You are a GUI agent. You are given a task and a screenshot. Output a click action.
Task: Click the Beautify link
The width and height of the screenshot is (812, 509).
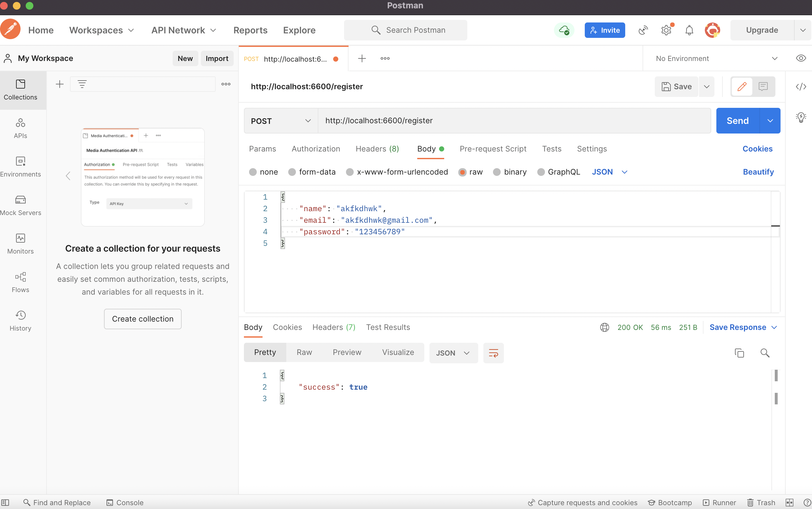758,172
